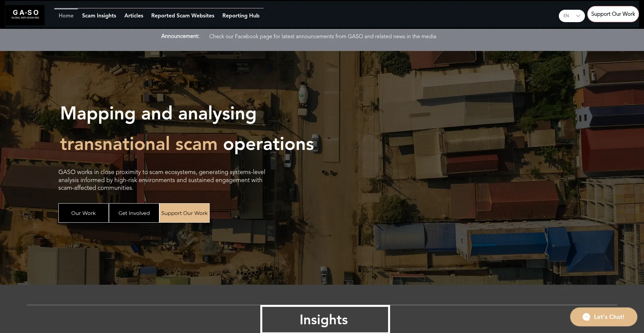Open Reported Scam Websites
This screenshot has width=644, height=333.
click(x=182, y=15)
